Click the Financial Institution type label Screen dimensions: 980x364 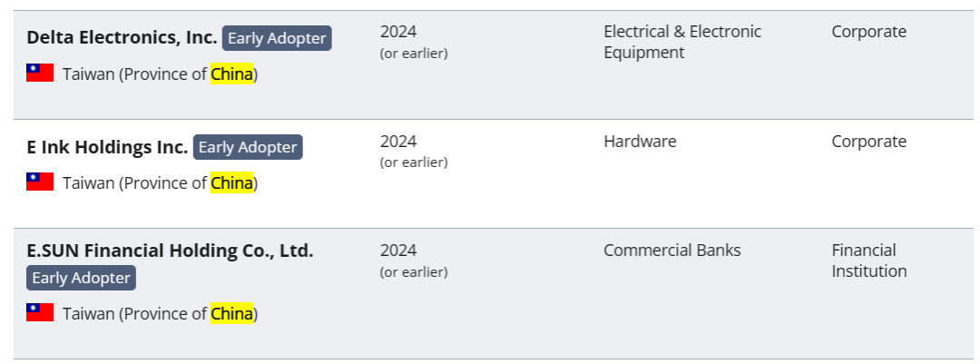pos(868,261)
